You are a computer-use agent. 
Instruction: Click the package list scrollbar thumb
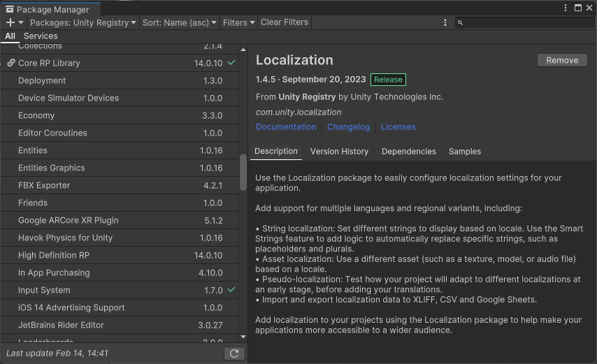(x=243, y=173)
